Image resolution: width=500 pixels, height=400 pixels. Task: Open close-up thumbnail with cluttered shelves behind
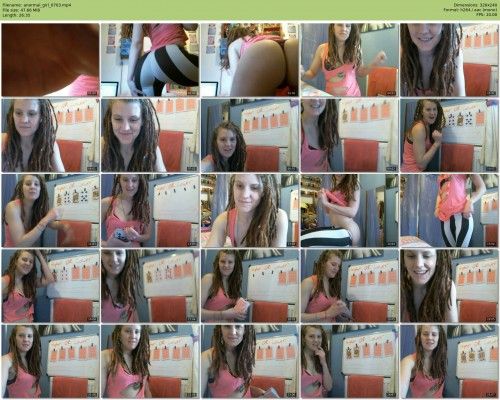pos(250,211)
